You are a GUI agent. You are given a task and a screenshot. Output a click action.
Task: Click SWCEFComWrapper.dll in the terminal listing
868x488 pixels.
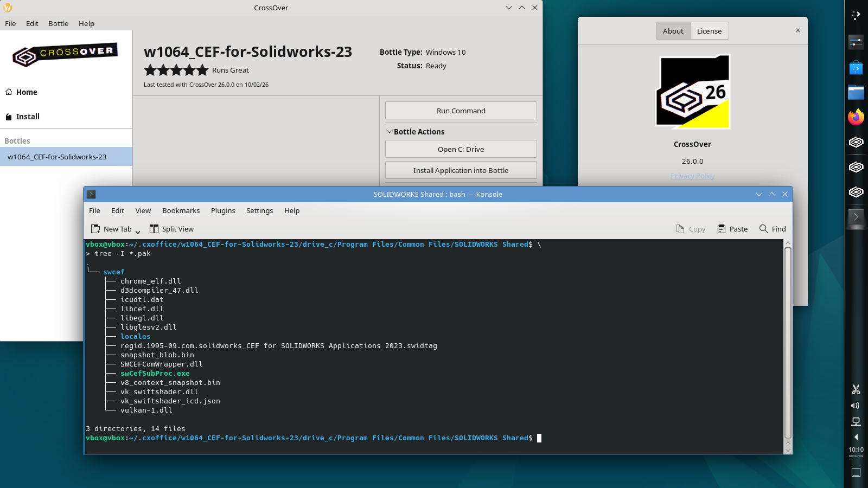click(x=162, y=364)
